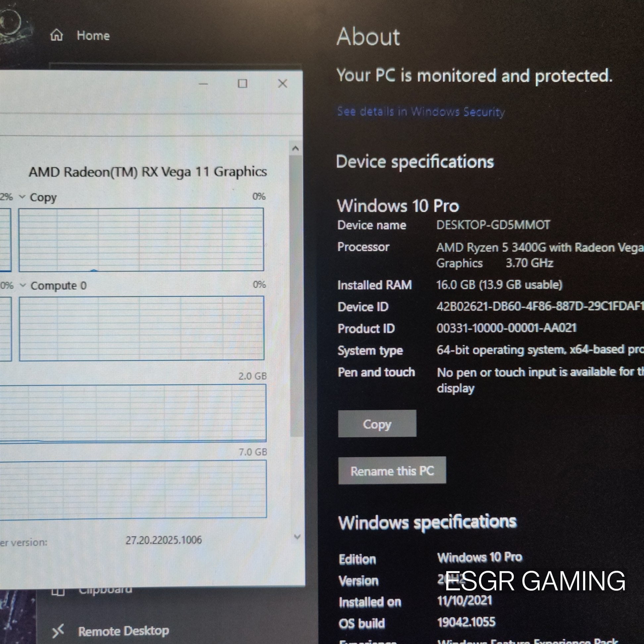
Task: Click the Windows specifications heading
Action: point(427,522)
